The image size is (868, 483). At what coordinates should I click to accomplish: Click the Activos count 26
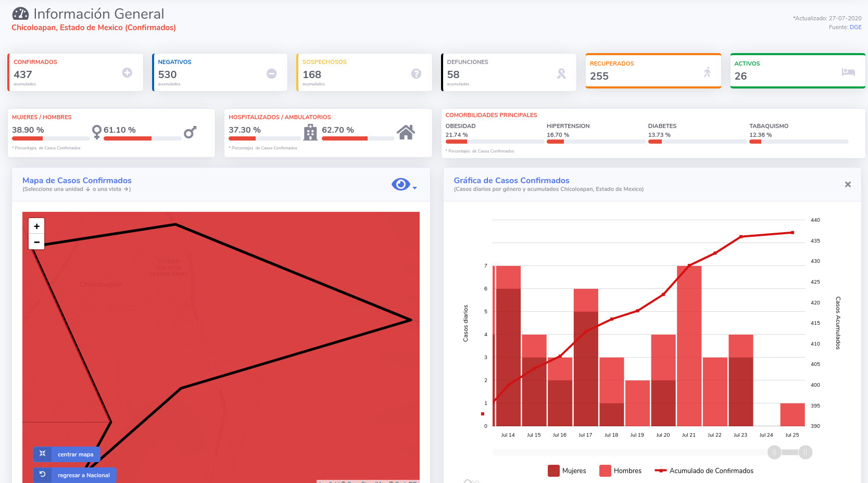pyautogui.click(x=740, y=76)
